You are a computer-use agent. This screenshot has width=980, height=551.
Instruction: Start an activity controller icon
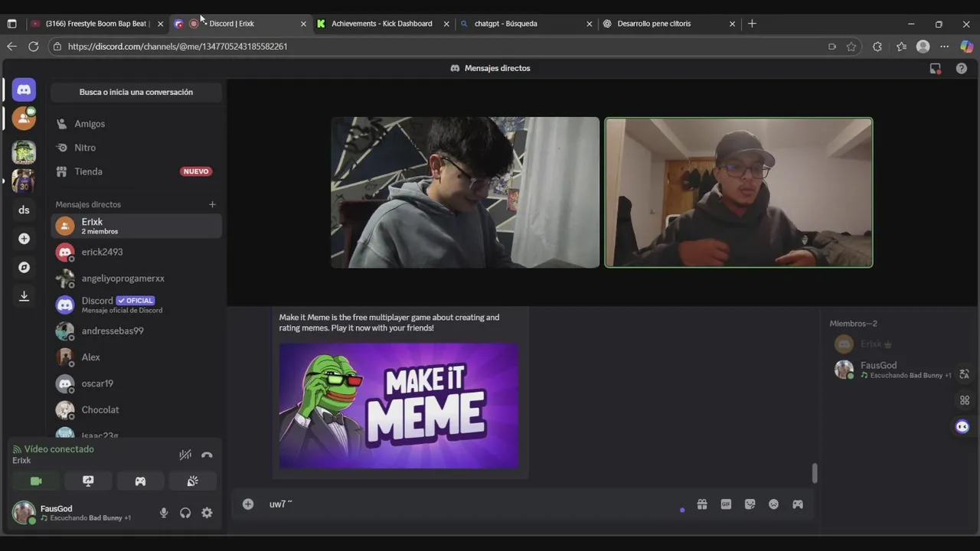(140, 481)
